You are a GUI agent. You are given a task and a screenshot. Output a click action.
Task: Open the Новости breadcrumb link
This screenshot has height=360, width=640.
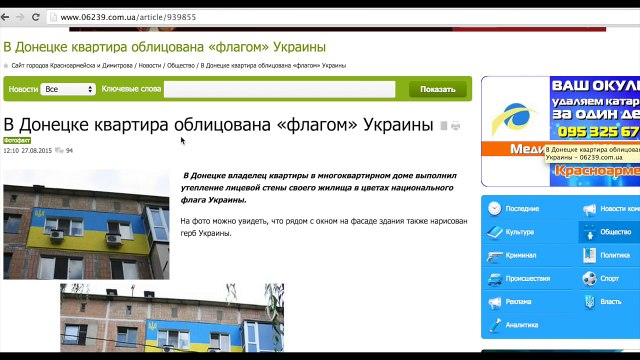(x=150, y=65)
